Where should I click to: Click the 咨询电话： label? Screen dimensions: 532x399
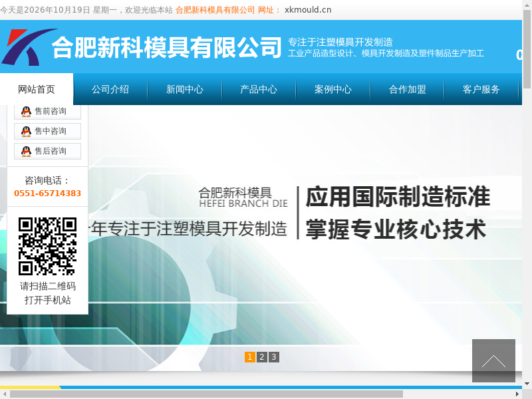click(x=47, y=180)
